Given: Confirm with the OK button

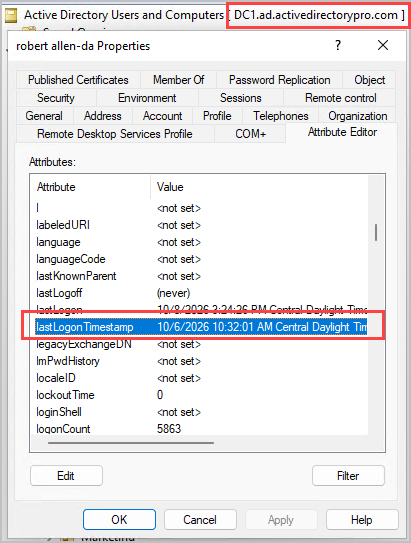Looking at the screenshot, I should pyautogui.click(x=119, y=519).
